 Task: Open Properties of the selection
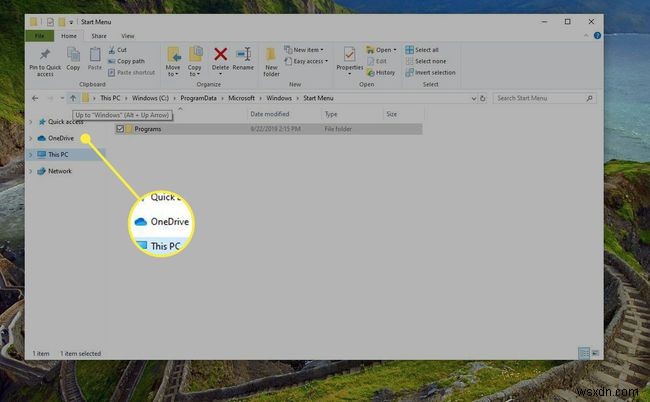click(349, 61)
